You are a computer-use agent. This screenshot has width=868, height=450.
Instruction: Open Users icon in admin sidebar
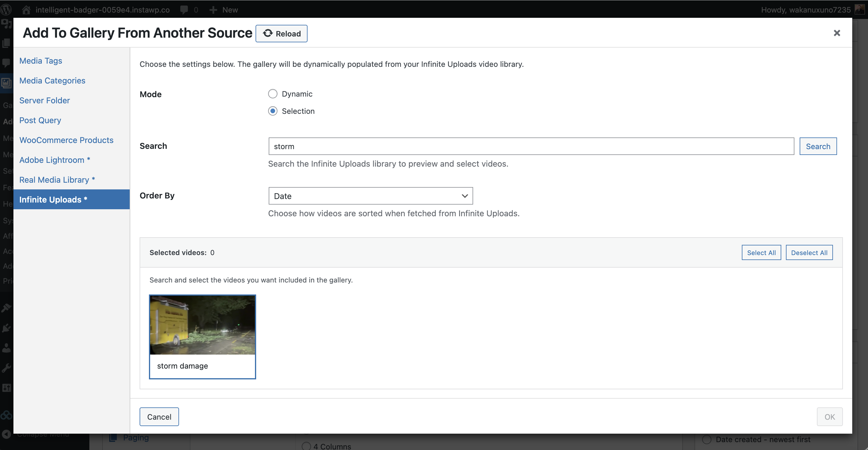click(x=6, y=348)
